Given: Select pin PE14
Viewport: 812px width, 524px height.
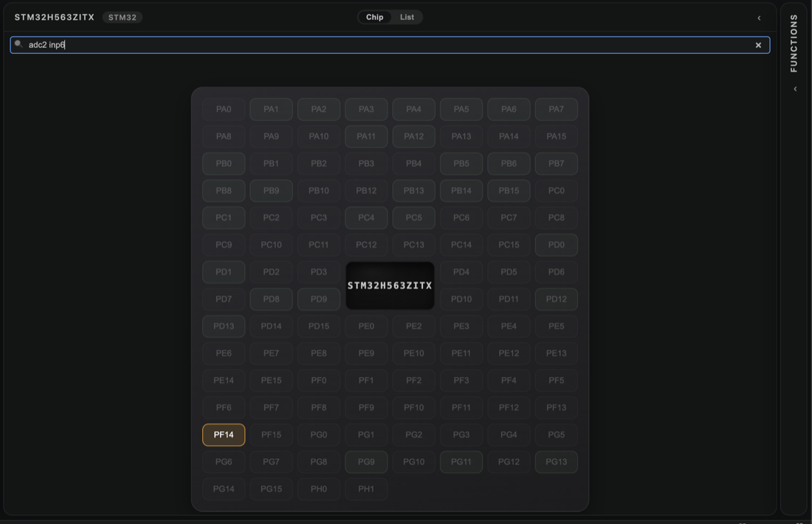Looking at the screenshot, I should pyautogui.click(x=224, y=381).
